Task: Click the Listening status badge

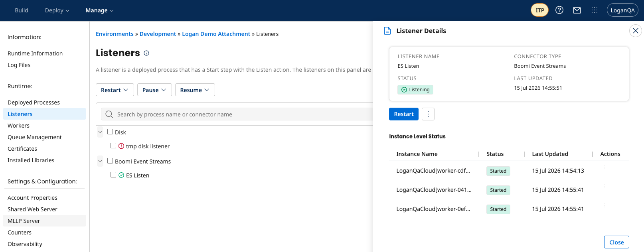Action: coord(415,90)
